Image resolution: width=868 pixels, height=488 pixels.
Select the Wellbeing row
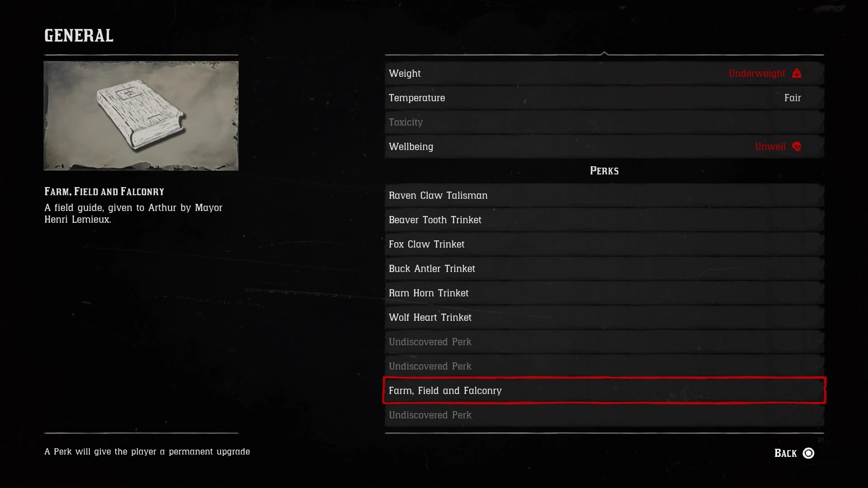[x=604, y=146]
